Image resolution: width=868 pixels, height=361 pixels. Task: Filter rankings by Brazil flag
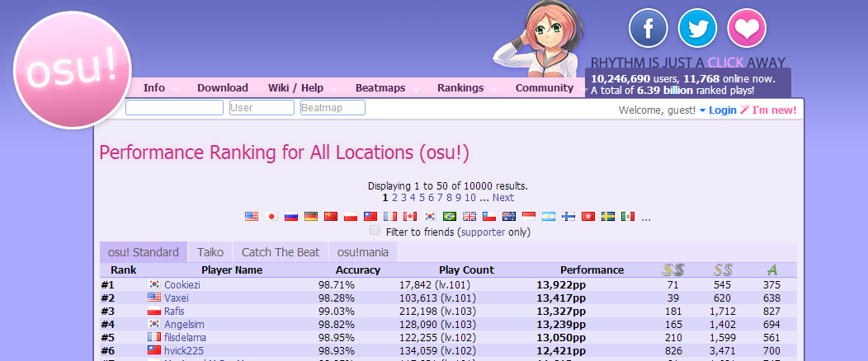pos(450,217)
